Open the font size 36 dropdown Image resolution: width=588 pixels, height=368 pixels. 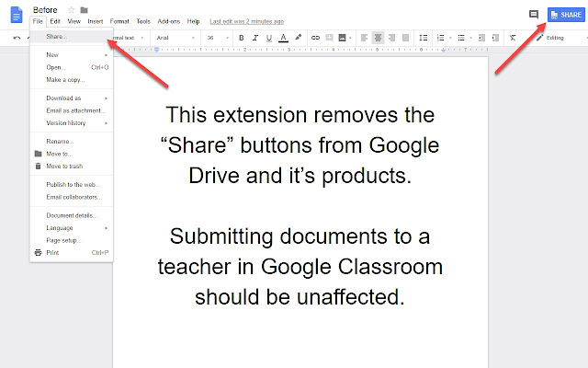(x=218, y=38)
